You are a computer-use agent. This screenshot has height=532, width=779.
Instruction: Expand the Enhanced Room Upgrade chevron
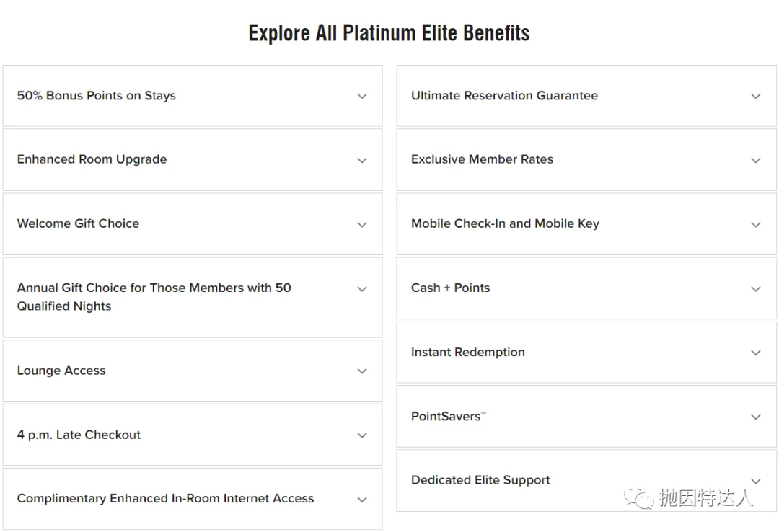tap(362, 161)
